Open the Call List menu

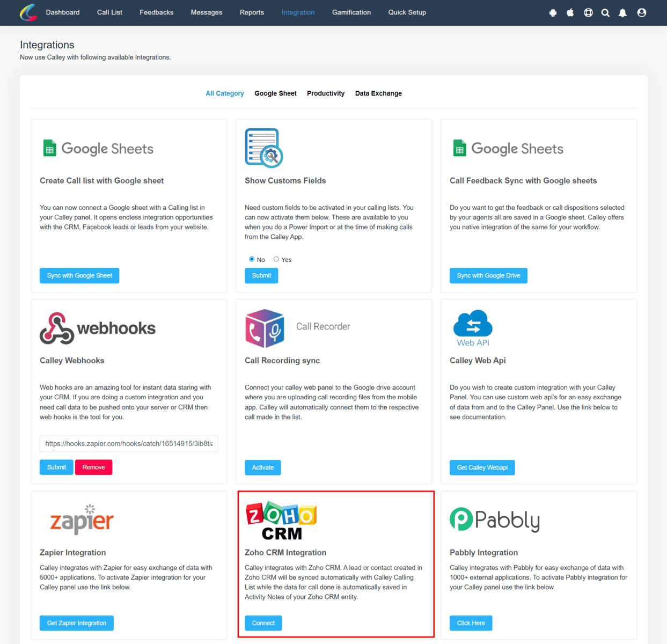coord(109,12)
